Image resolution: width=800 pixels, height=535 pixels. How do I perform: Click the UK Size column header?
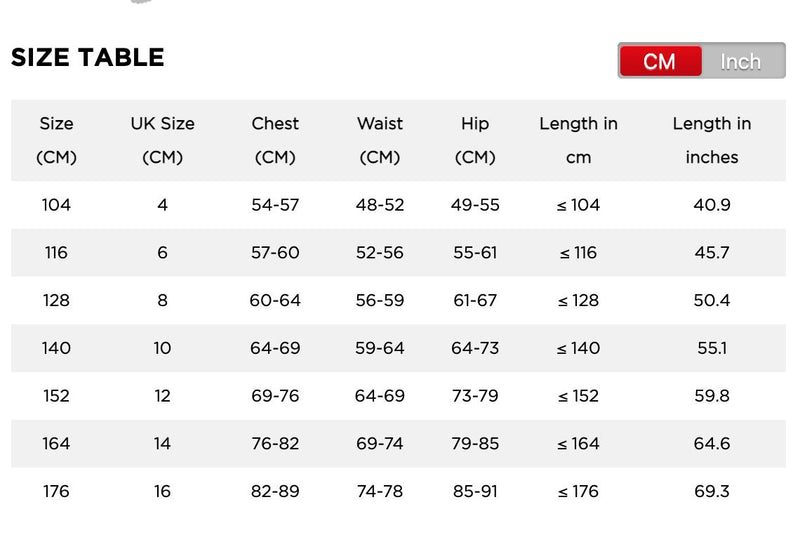pyautogui.click(x=163, y=140)
